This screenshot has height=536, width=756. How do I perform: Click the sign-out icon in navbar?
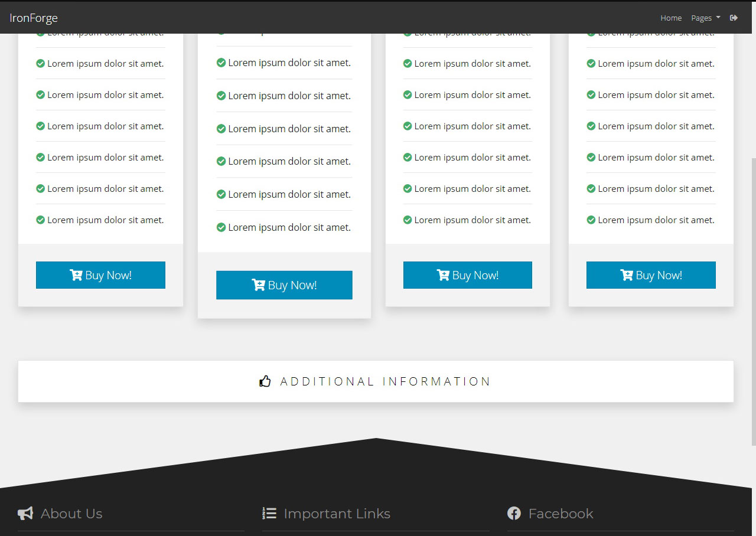coord(734,18)
